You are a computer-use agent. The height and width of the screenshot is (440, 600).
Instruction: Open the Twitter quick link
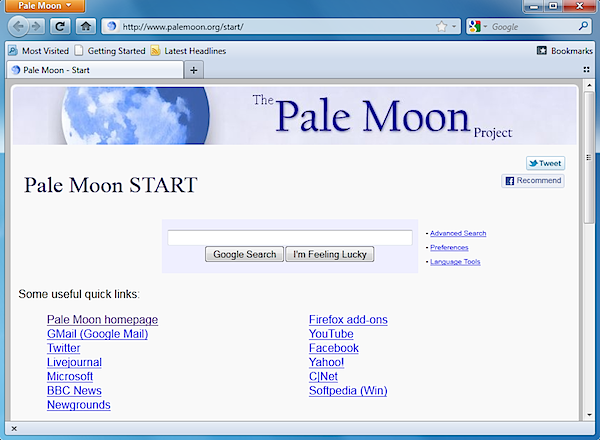click(63, 348)
